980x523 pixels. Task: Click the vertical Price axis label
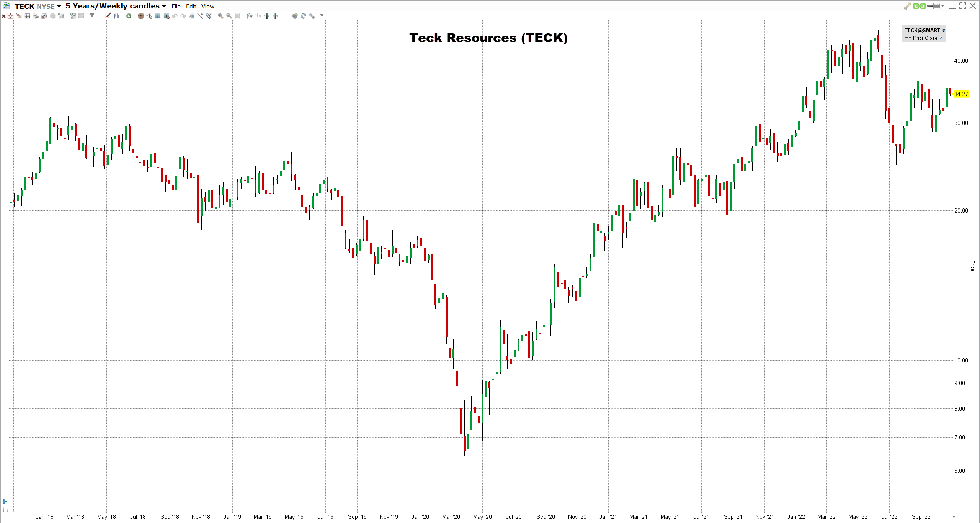[972, 266]
